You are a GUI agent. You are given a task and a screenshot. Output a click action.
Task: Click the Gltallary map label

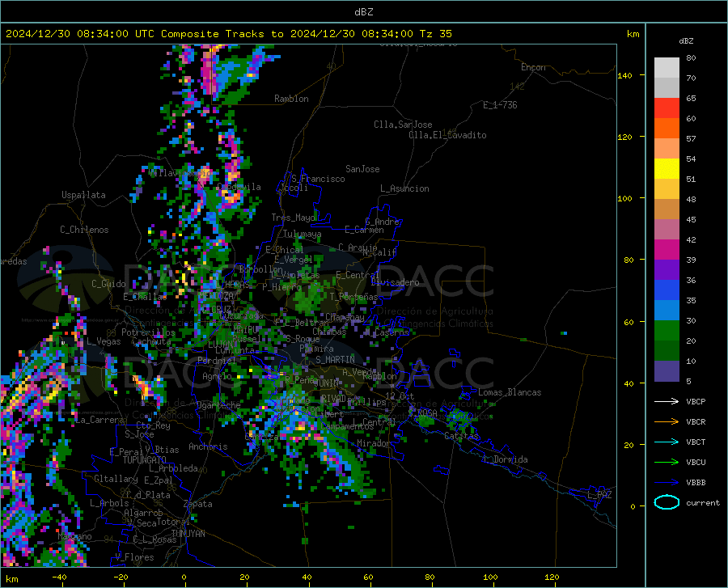116,479
